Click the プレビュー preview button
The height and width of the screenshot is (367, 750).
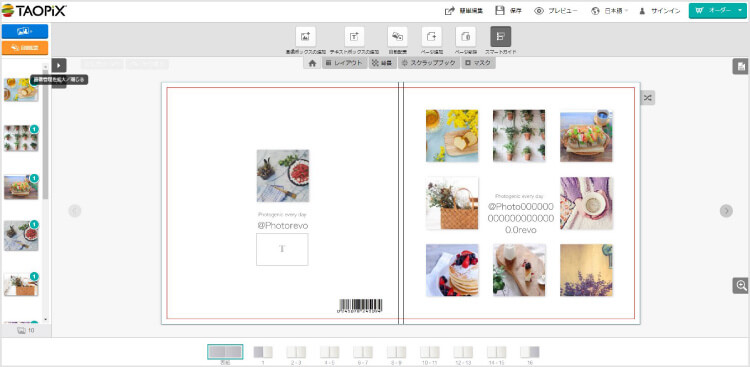[x=556, y=11]
